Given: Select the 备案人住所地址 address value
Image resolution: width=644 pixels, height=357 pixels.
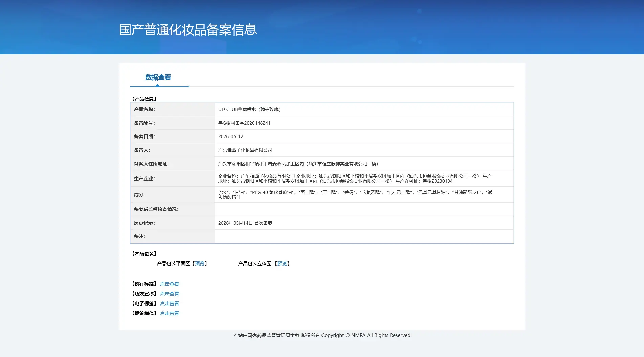Looking at the screenshot, I should coord(298,164).
